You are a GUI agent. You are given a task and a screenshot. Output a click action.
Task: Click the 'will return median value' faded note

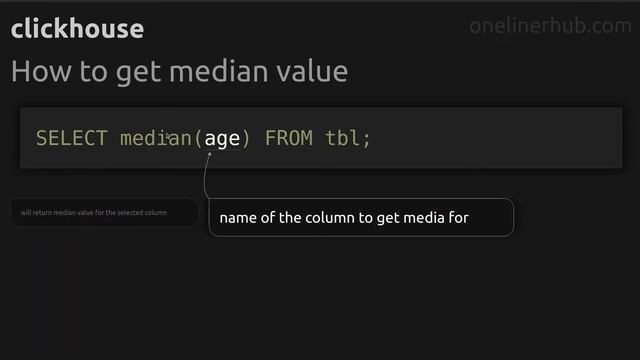(x=104, y=213)
